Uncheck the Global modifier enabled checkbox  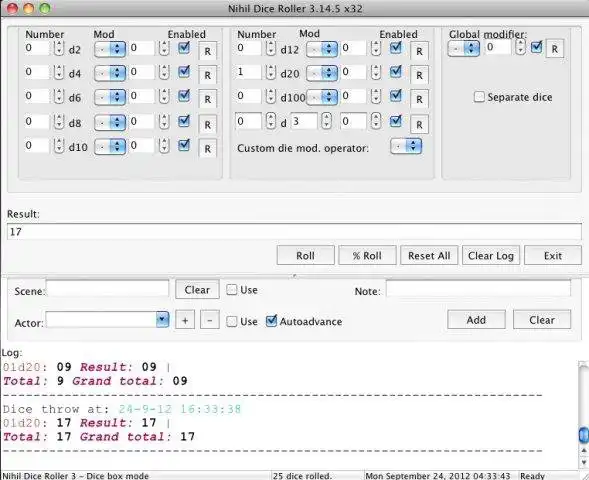[536, 47]
